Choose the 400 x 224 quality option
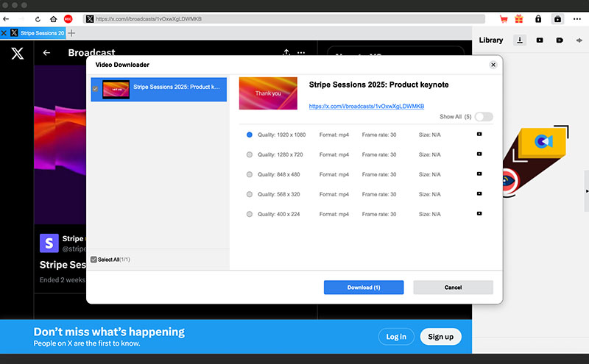Image resolution: width=589 pixels, height=364 pixels. (x=250, y=214)
